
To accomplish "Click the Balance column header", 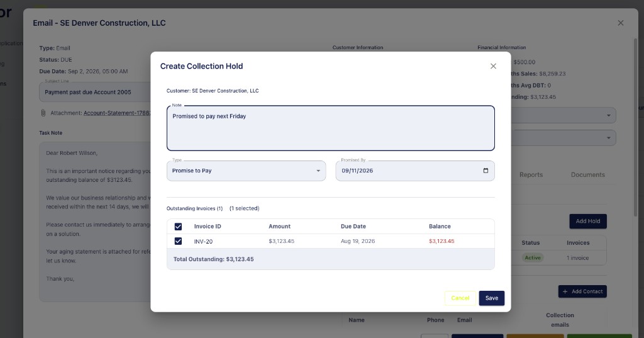I will (x=440, y=227).
